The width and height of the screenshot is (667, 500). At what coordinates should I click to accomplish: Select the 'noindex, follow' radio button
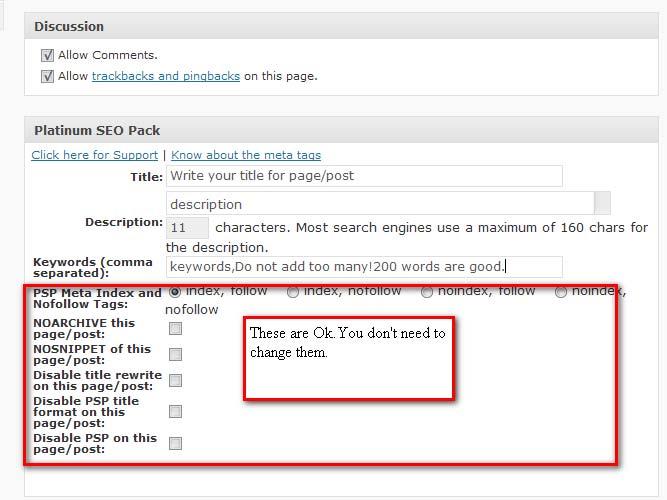click(x=427, y=292)
